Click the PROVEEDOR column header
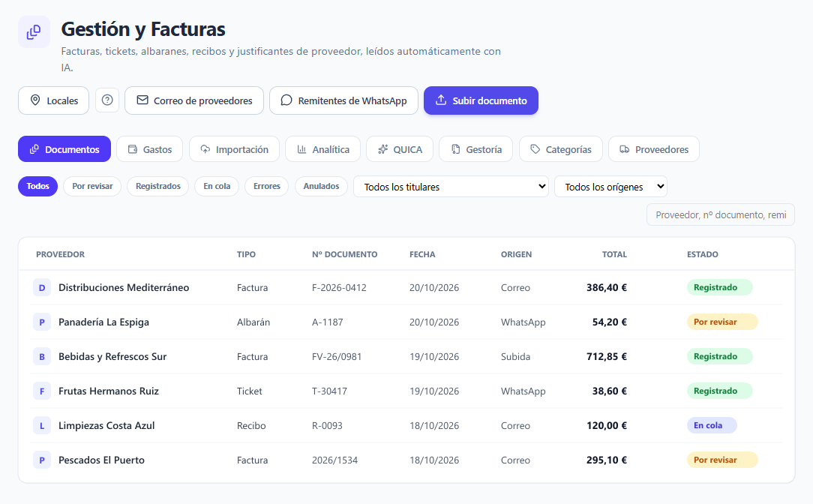 (60, 254)
